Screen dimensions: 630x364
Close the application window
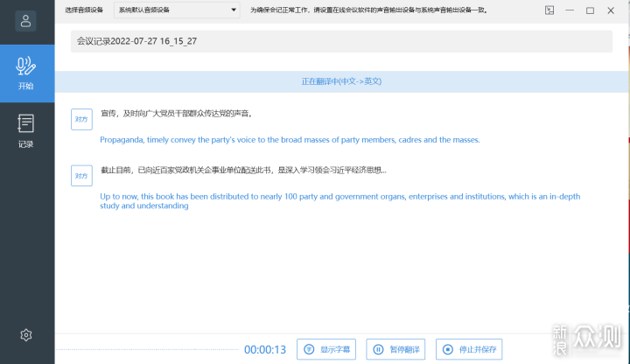coord(611,10)
